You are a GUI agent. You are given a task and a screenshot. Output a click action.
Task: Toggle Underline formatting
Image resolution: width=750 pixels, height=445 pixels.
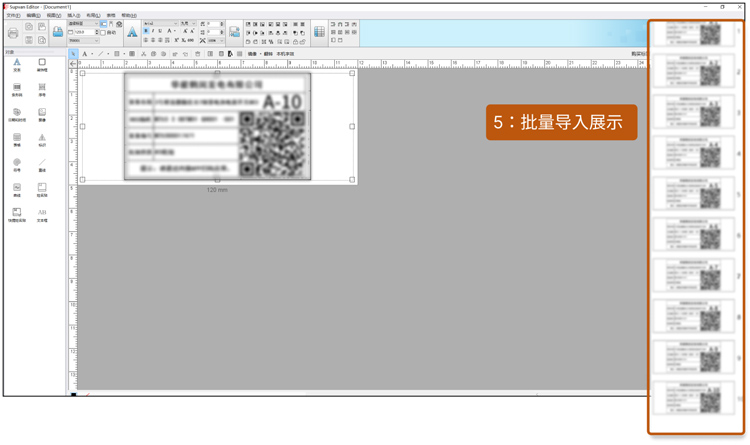click(x=160, y=31)
